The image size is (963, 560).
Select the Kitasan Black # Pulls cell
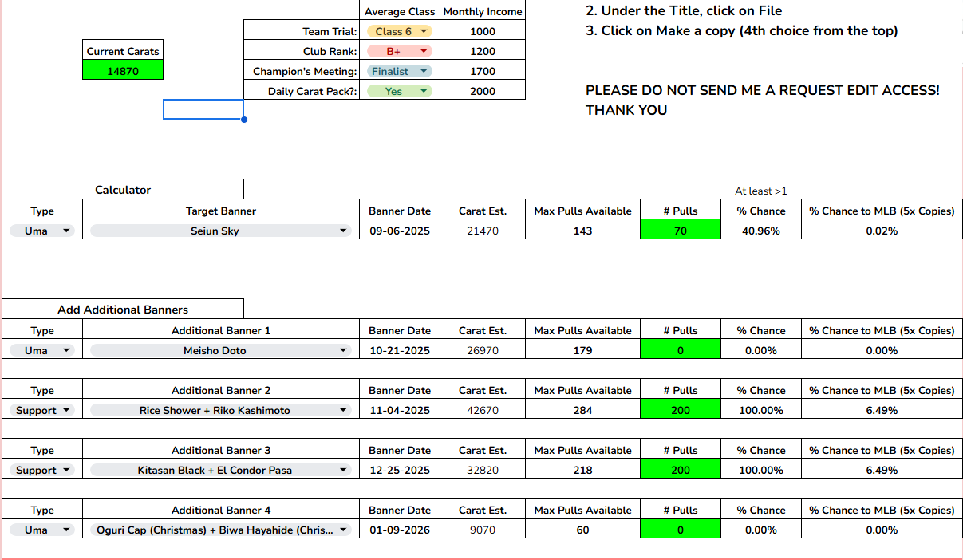(x=681, y=470)
